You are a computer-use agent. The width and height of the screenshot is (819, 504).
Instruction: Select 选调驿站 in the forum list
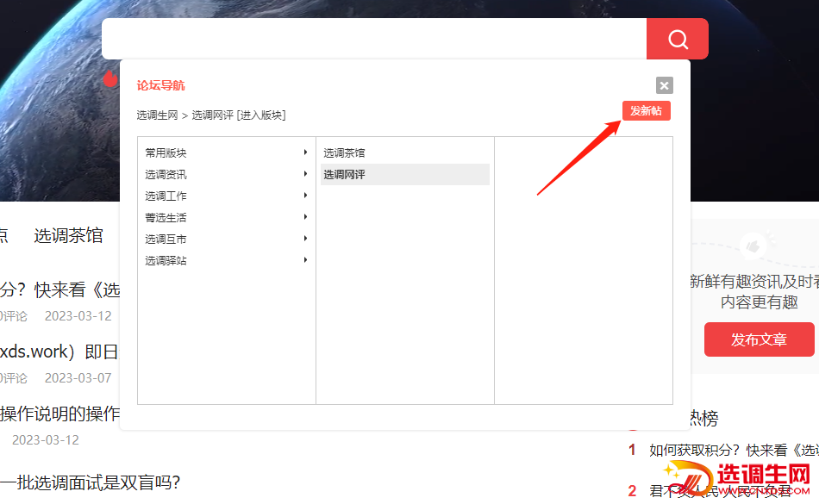pos(166,260)
